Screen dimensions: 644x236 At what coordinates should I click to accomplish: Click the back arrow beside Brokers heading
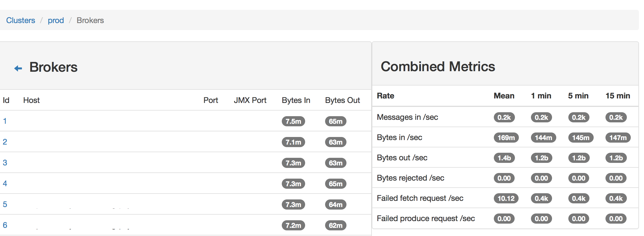point(18,68)
